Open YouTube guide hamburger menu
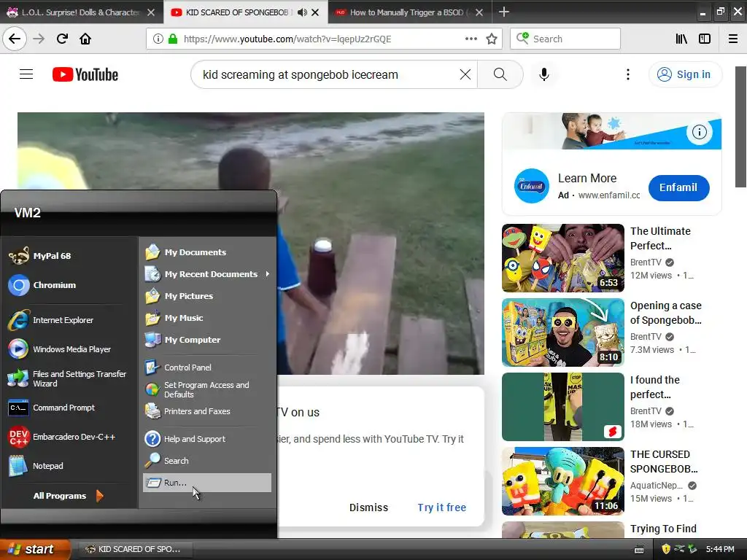The height and width of the screenshot is (560, 747). pyautogui.click(x=26, y=74)
